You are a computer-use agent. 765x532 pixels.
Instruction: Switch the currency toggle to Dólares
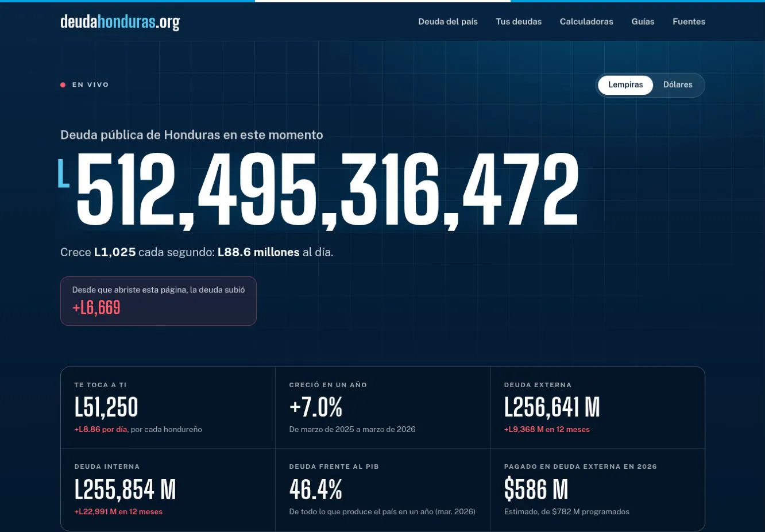[678, 85]
